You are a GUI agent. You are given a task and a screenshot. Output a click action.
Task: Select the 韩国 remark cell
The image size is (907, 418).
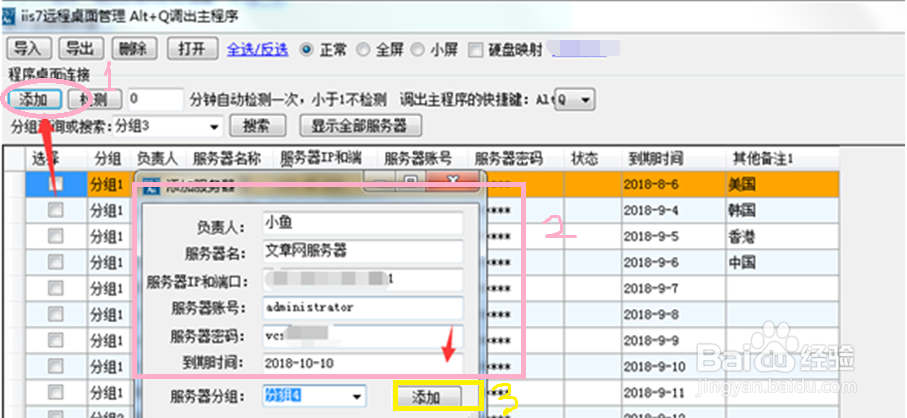[781, 210]
